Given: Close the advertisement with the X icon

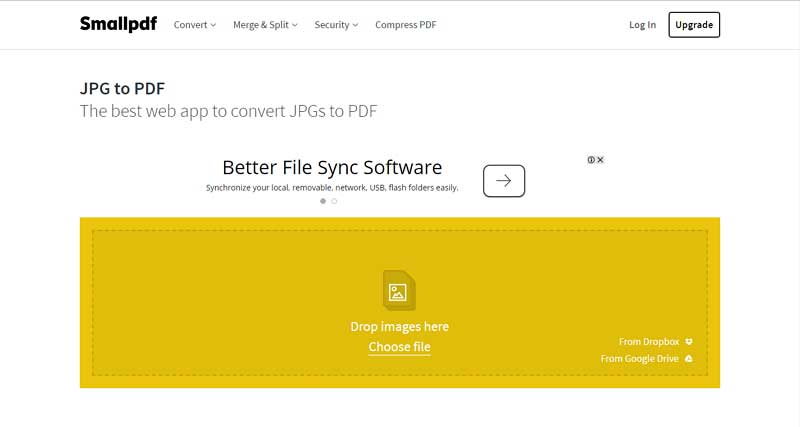Looking at the screenshot, I should click(600, 160).
